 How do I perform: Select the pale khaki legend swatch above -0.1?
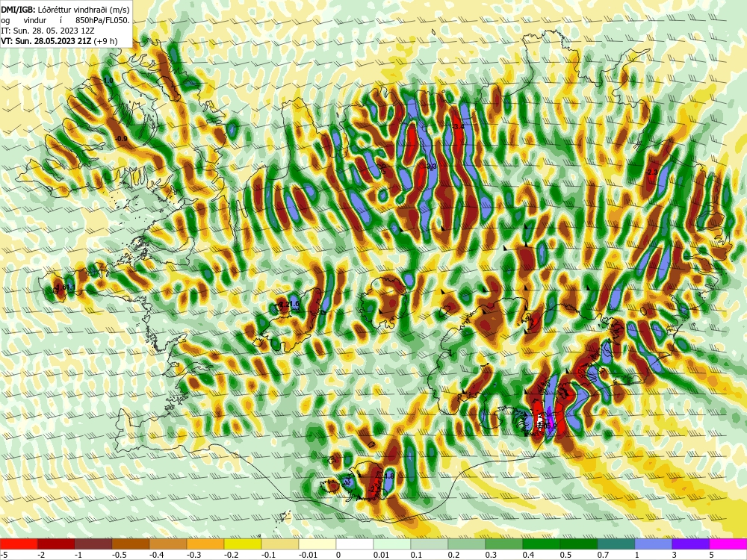[x=280, y=544]
